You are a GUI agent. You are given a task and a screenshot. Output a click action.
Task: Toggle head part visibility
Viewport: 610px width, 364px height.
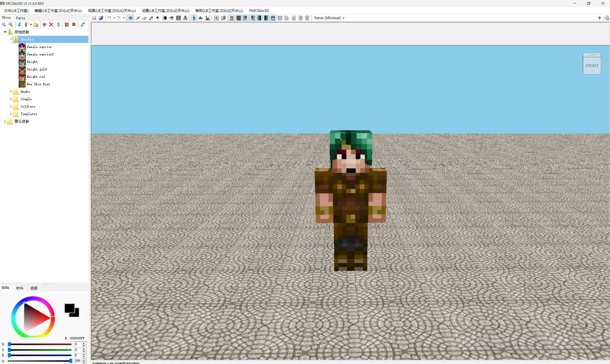click(x=232, y=18)
